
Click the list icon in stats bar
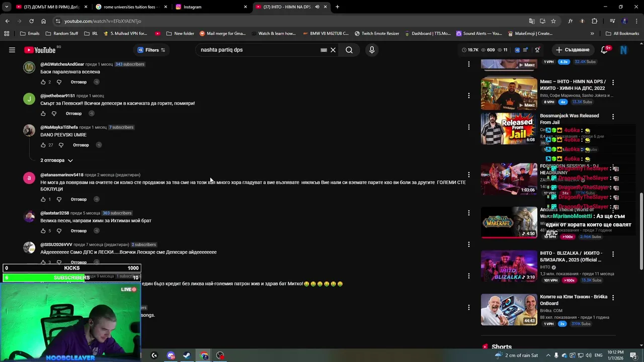(525, 50)
